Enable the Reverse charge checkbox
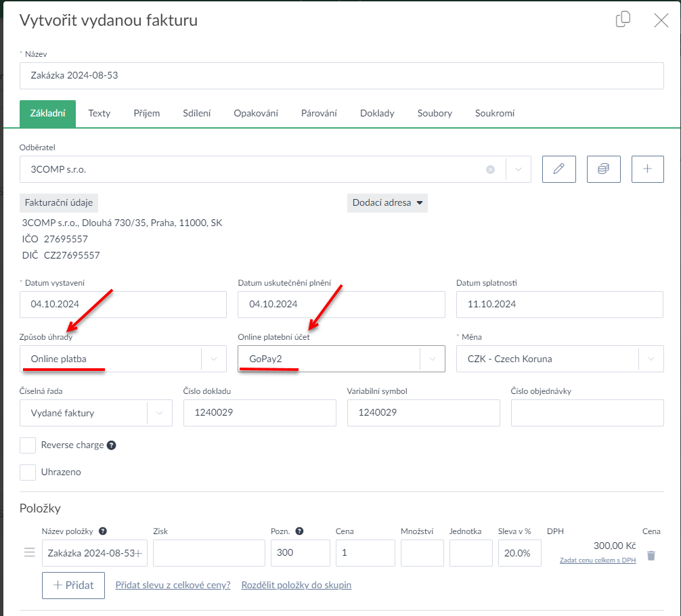The height and width of the screenshot is (616, 681). coord(28,445)
